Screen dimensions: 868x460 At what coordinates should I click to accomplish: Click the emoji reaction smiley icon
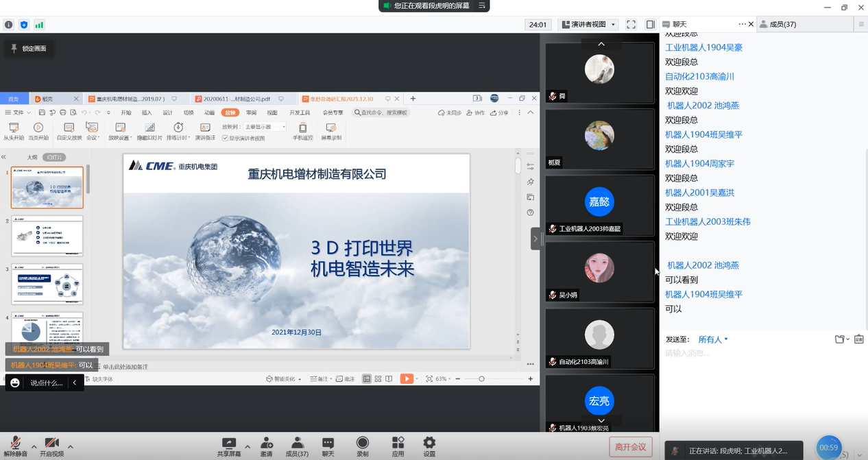(x=15, y=383)
